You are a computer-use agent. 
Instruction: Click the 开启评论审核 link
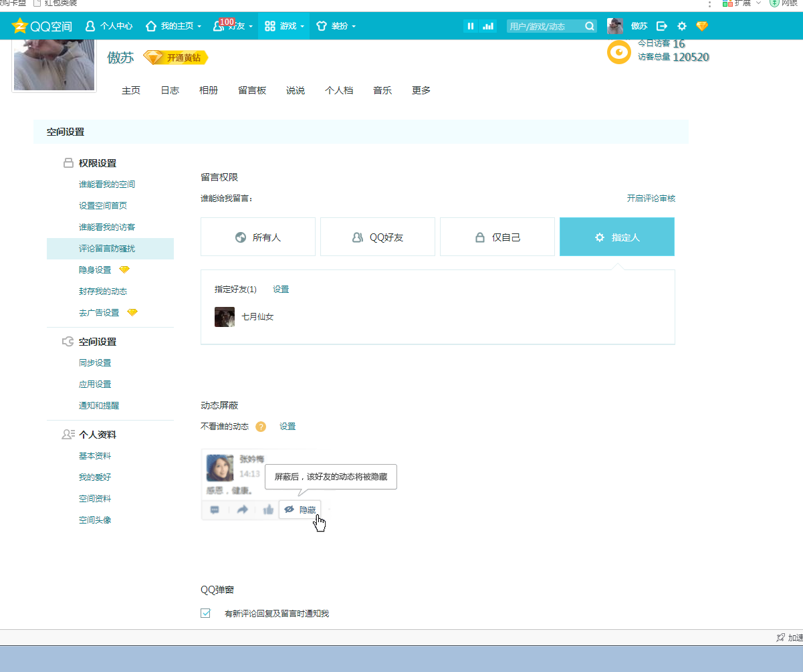coord(651,199)
